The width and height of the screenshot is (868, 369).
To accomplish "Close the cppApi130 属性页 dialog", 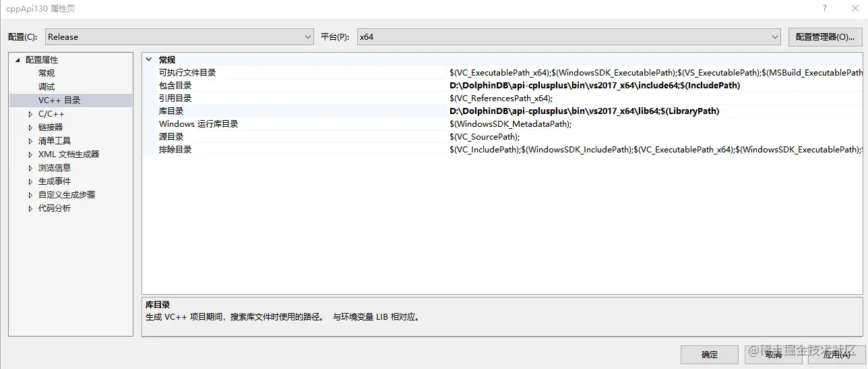I will point(854,8).
